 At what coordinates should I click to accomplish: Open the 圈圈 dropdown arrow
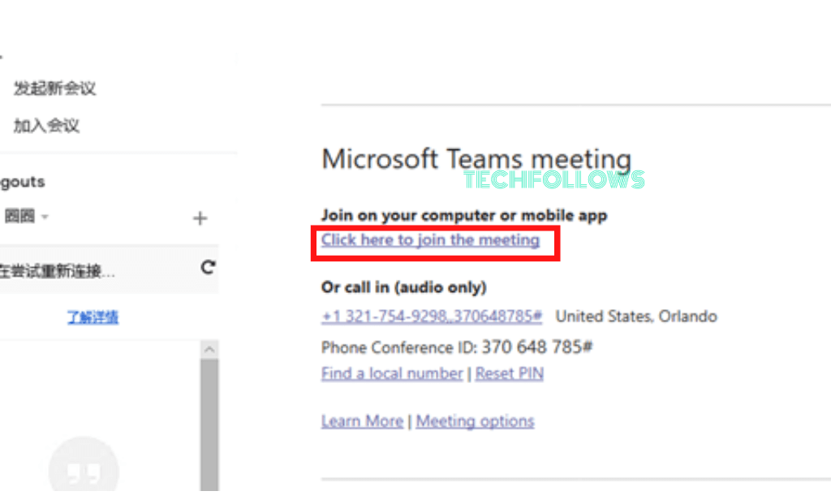(45, 216)
